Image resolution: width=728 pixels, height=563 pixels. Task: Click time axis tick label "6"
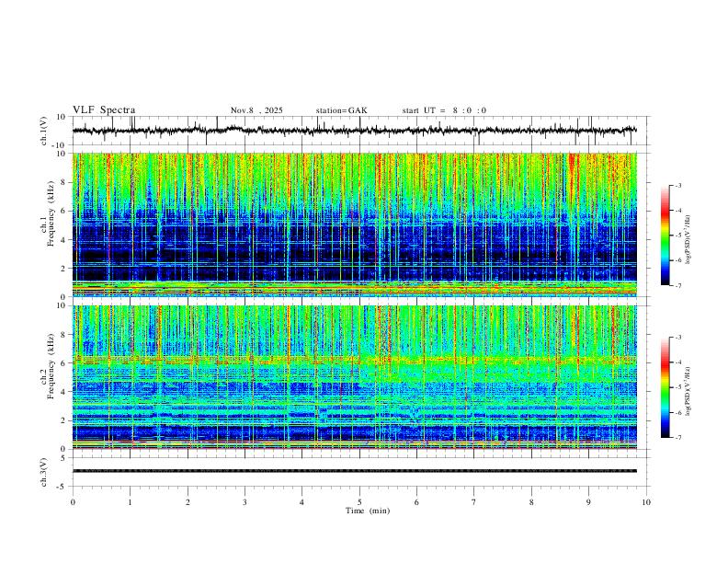[x=416, y=502]
